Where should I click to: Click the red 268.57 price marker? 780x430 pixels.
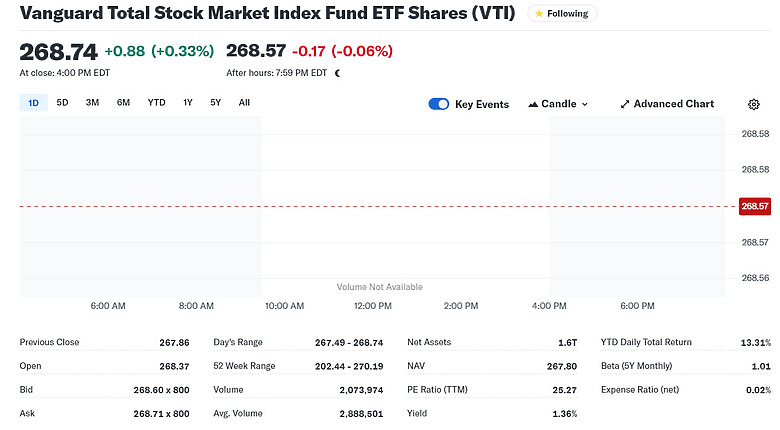755,206
